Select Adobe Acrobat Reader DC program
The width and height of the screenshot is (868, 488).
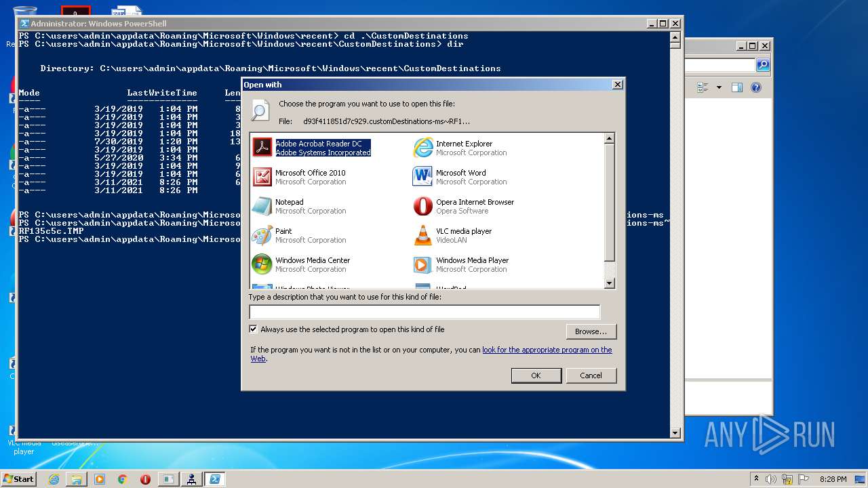click(312, 148)
